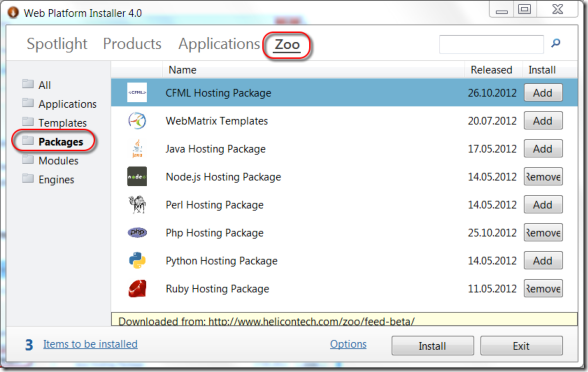Click the 20.07.2012 release date
The width and height of the screenshot is (588, 372).
(x=492, y=121)
